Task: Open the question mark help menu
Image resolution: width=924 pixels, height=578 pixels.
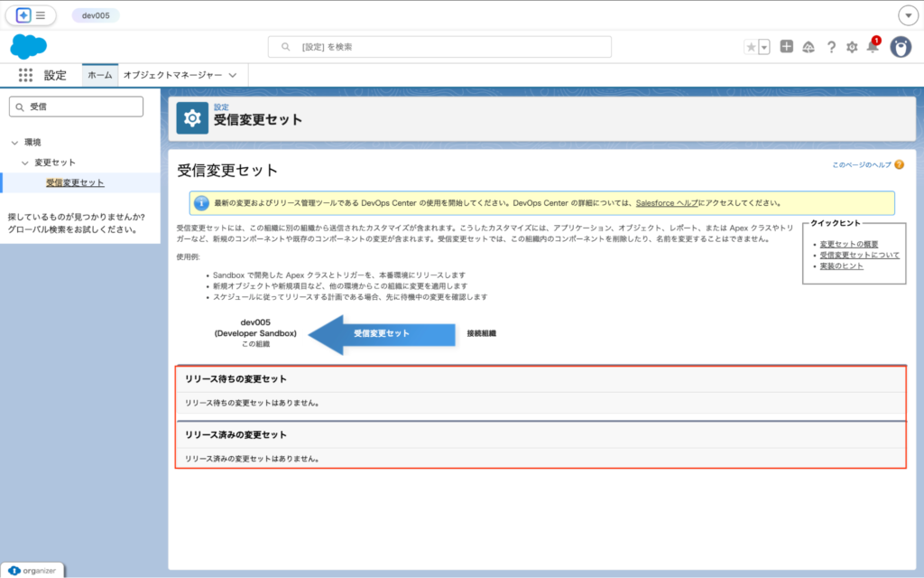Action: (830, 47)
